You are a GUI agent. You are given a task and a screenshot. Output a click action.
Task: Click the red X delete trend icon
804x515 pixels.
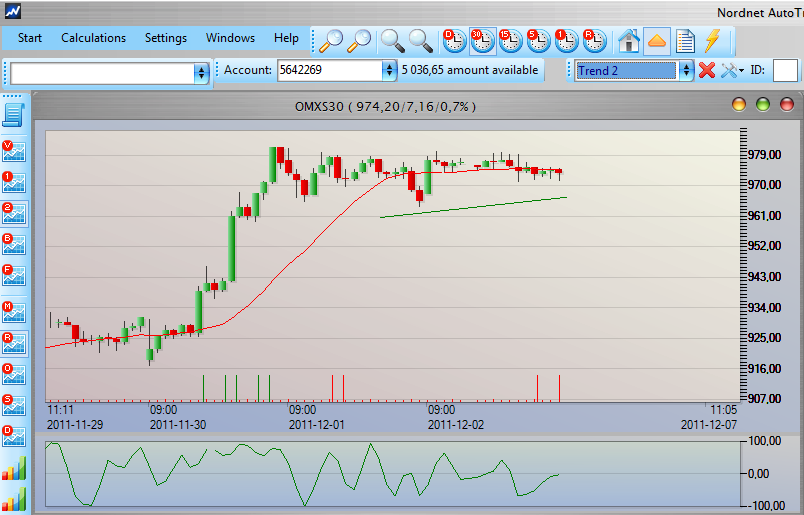(x=707, y=71)
